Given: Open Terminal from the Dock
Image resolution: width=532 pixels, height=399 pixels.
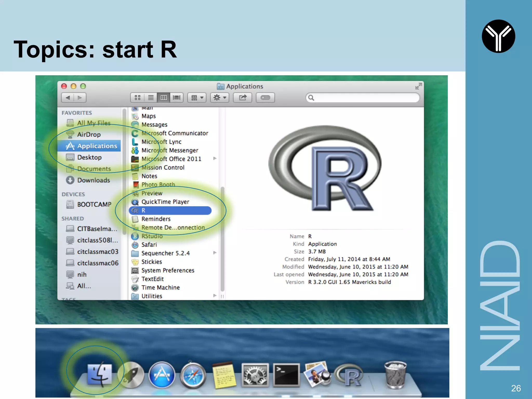Looking at the screenshot, I should [286, 375].
